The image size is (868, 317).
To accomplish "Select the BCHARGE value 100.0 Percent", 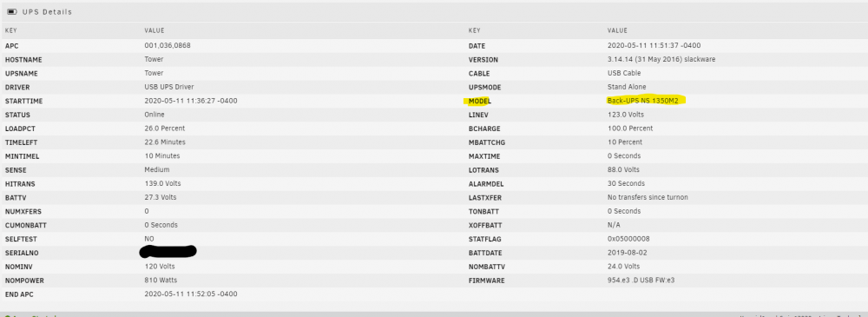I will [x=630, y=129].
